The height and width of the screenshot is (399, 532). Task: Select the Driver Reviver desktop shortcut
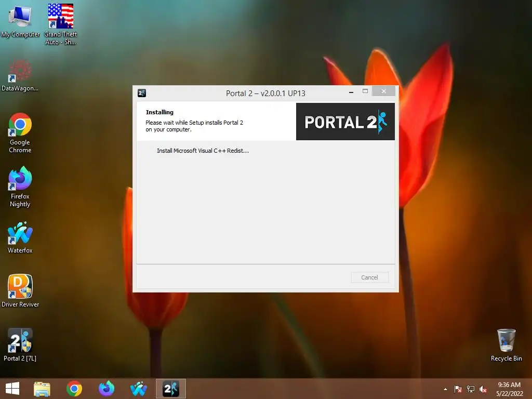[20, 291]
